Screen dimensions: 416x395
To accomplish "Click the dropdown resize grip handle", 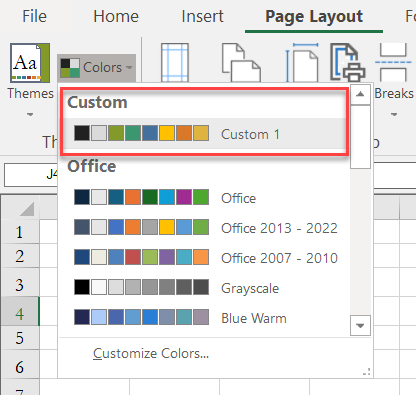I will click(366, 372).
